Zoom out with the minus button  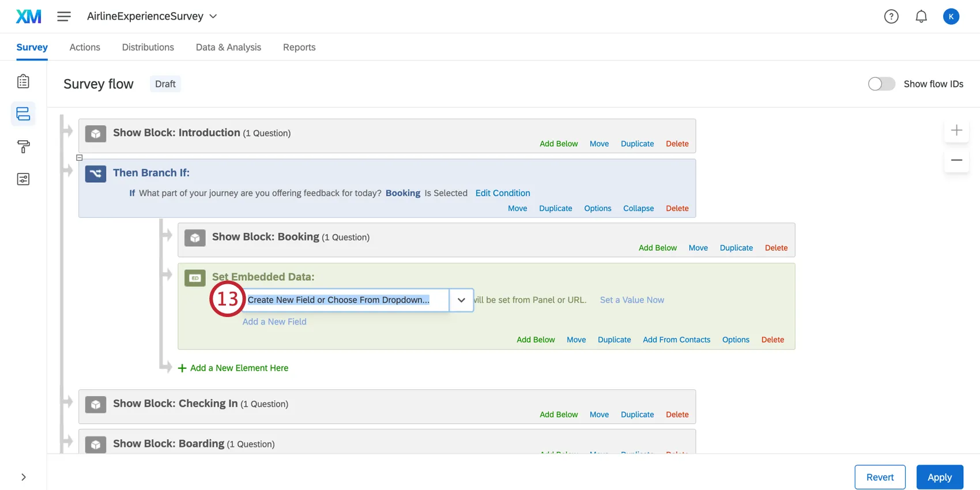[x=956, y=160]
